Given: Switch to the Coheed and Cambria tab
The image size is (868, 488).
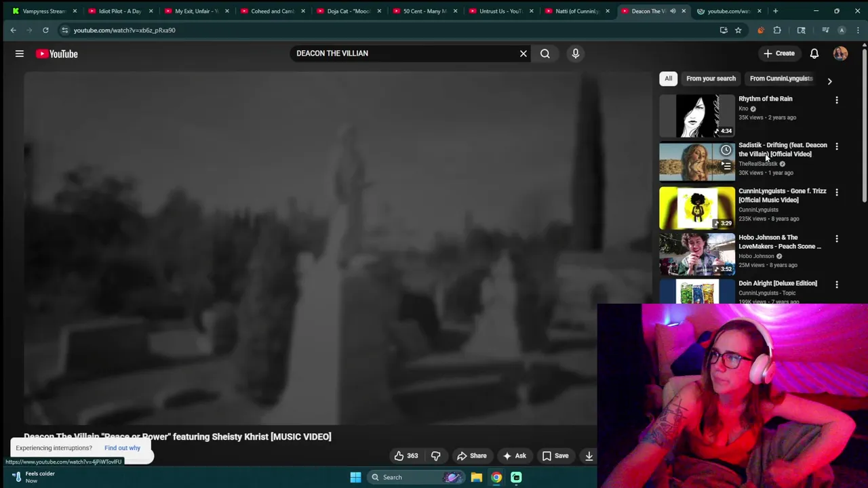Looking at the screenshot, I should [x=271, y=11].
